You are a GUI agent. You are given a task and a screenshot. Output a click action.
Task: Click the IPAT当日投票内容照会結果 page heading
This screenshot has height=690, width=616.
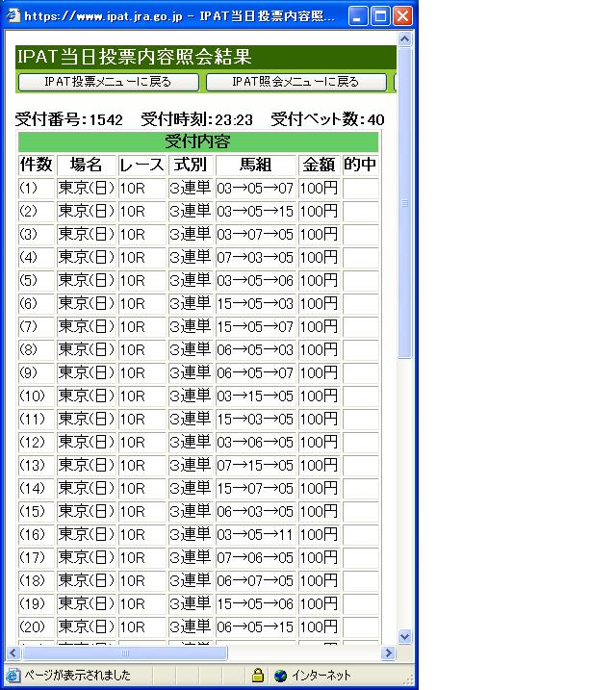pyautogui.click(x=134, y=57)
